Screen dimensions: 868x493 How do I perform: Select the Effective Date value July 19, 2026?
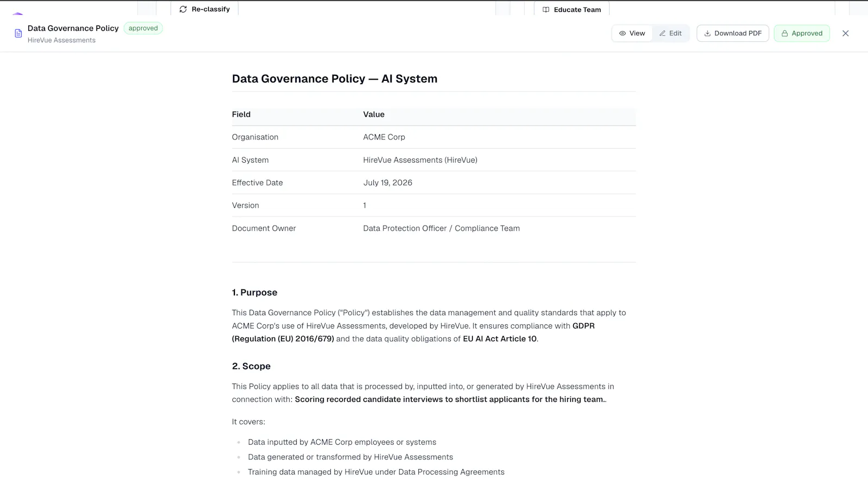(x=388, y=183)
